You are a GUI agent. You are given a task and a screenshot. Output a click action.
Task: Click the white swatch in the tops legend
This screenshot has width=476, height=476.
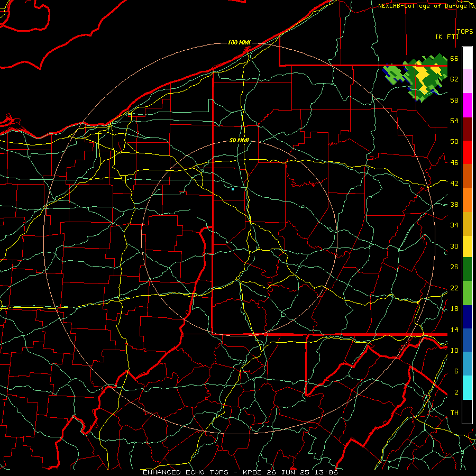pos(467,58)
